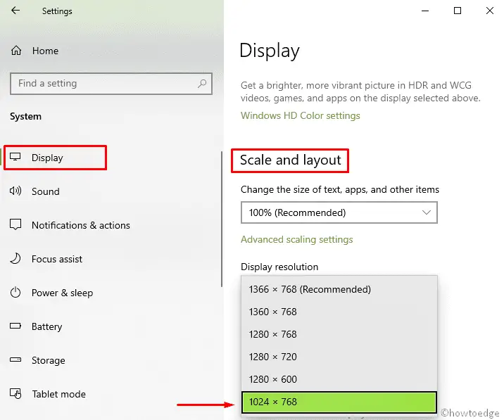Click the Storage drive icon
This screenshot has height=420, width=504.
click(x=16, y=360)
